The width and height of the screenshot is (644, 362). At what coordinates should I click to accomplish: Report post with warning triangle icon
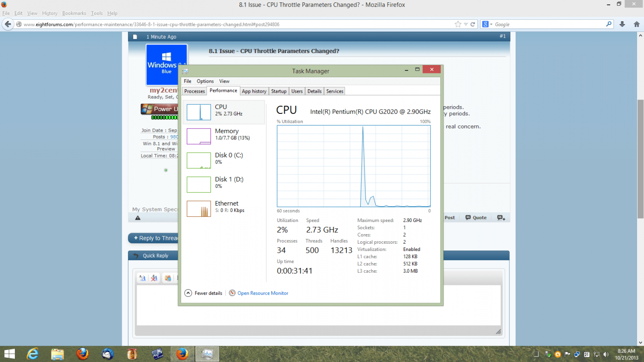click(x=138, y=218)
